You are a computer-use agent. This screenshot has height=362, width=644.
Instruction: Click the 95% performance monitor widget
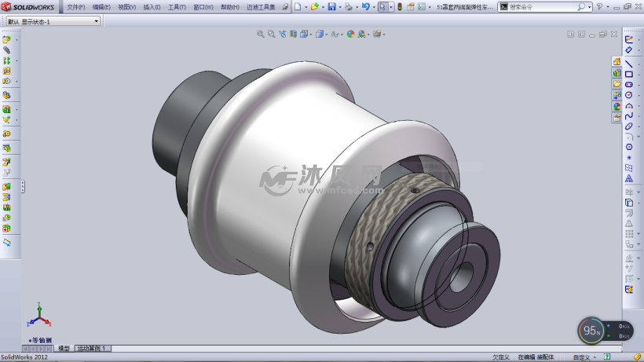pyautogui.click(x=591, y=331)
